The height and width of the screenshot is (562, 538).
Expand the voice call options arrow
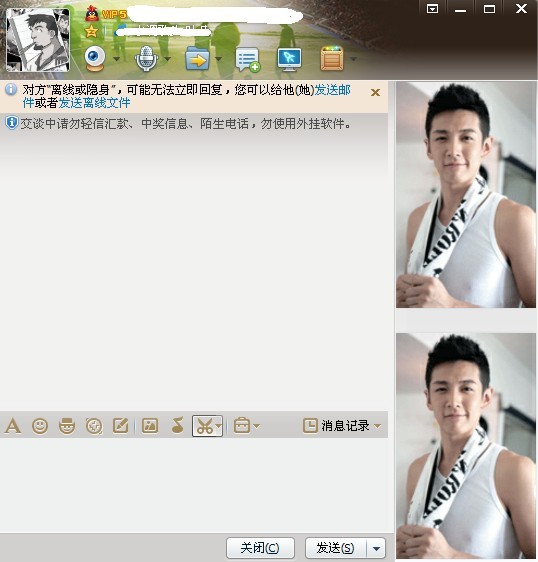[167, 59]
